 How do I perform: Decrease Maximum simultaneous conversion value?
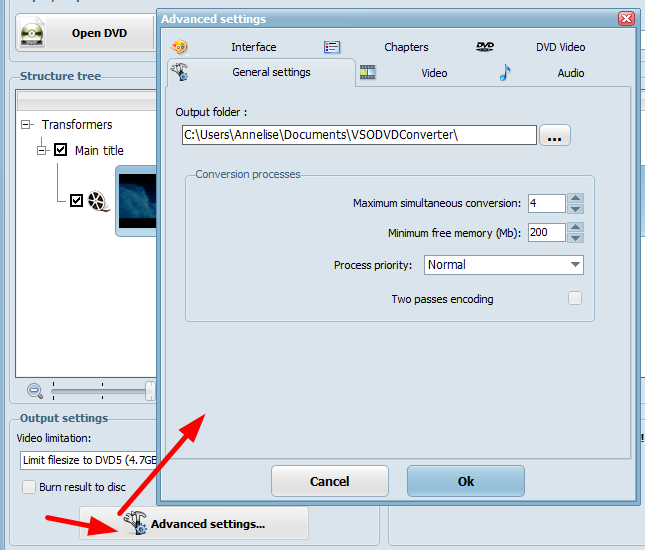[575, 209]
